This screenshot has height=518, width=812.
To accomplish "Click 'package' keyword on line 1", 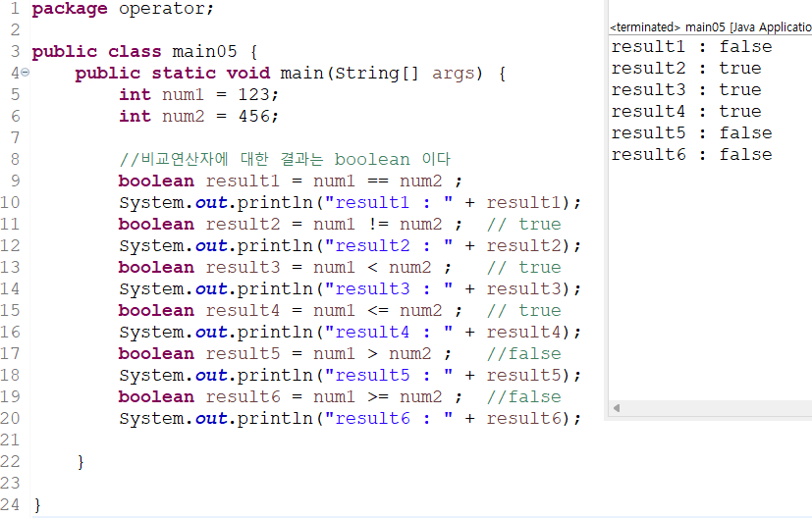I will [x=70, y=9].
